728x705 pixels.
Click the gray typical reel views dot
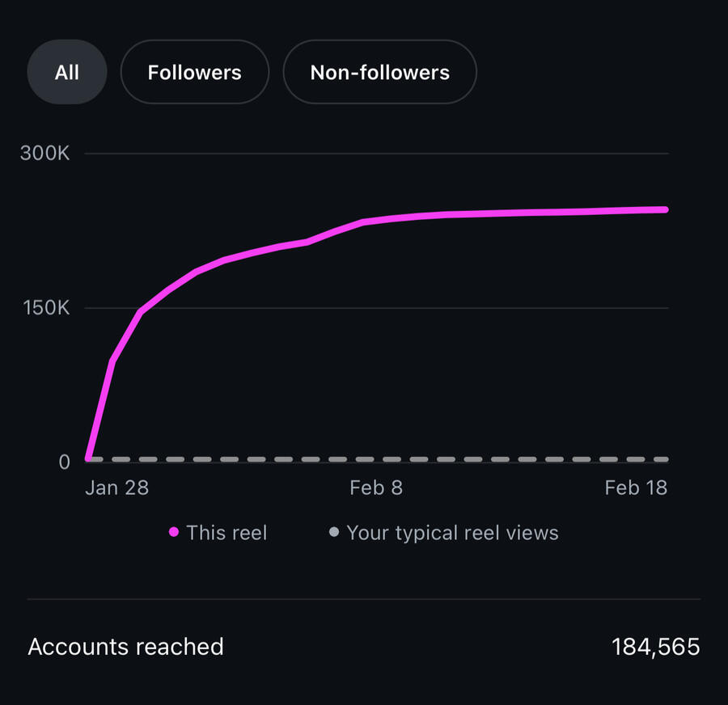pyautogui.click(x=334, y=532)
